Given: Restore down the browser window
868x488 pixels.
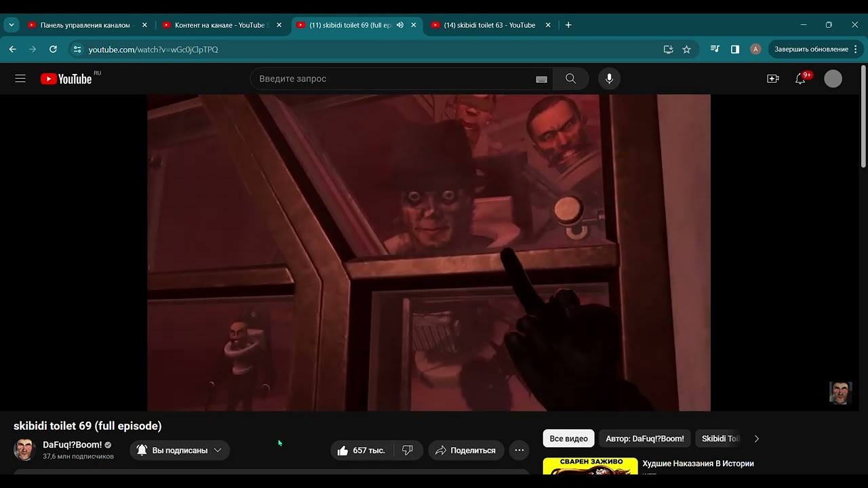Looking at the screenshot, I should tap(829, 25).
